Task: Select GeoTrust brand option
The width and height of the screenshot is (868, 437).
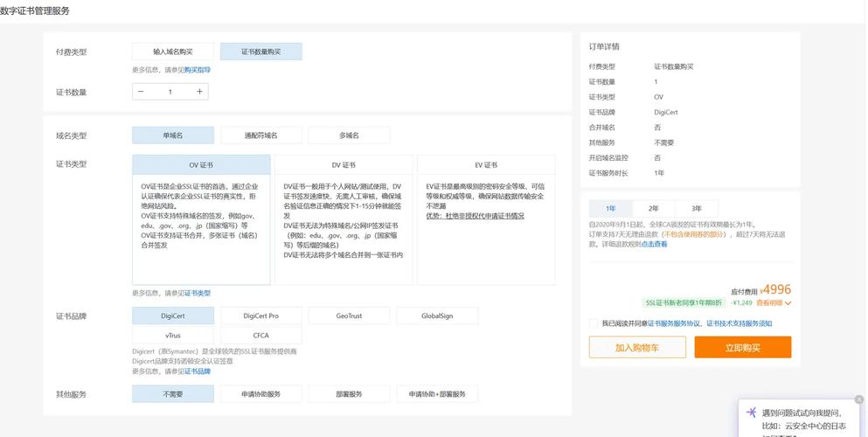Action: (x=349, y=316)
